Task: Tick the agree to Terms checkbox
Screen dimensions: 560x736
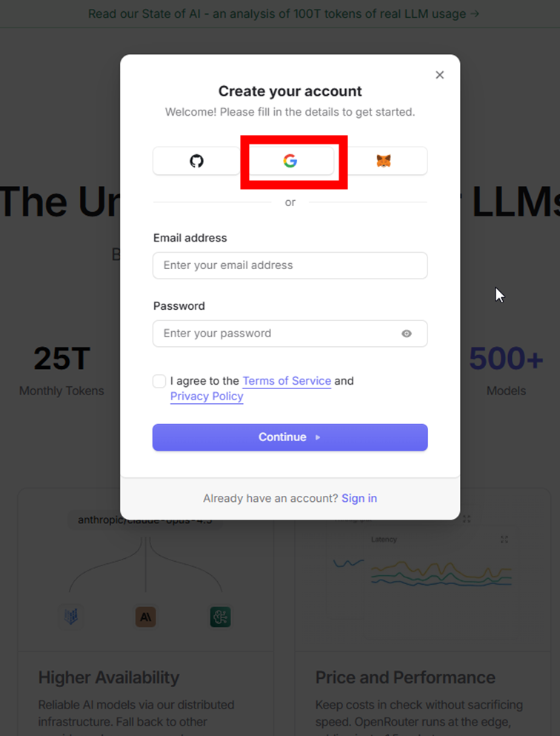Action: point(159,381)
